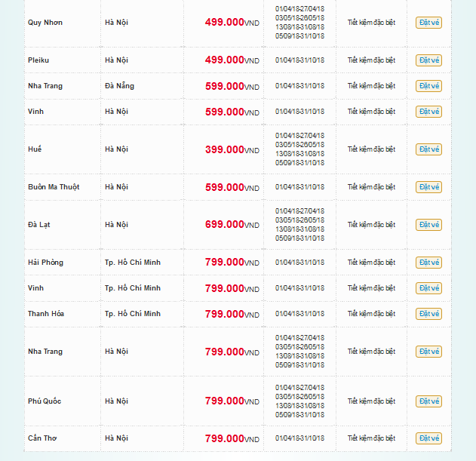Click Đặt vé for the Hải Phòng row
This screenshot has width=476, height=461.
point(428,263)
